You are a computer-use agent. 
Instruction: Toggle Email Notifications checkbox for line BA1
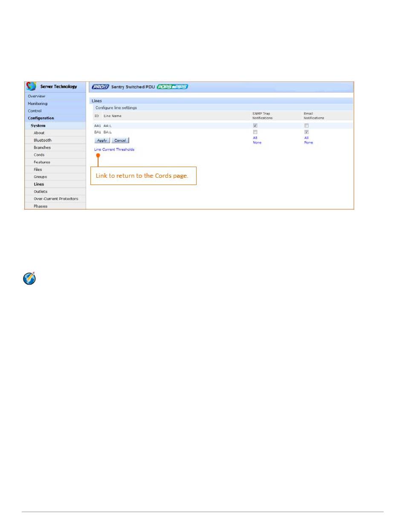click(306, 132)
